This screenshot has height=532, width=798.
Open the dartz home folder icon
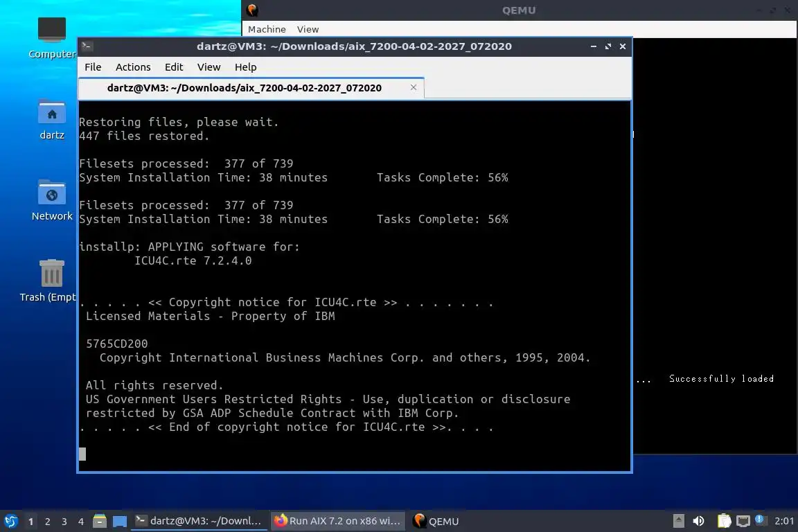[52, 120]
